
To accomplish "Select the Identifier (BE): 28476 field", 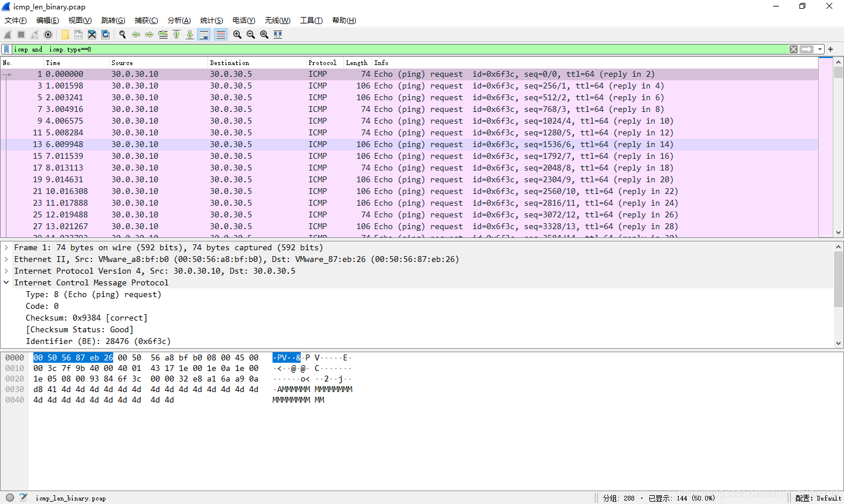I will coord(98,342).
